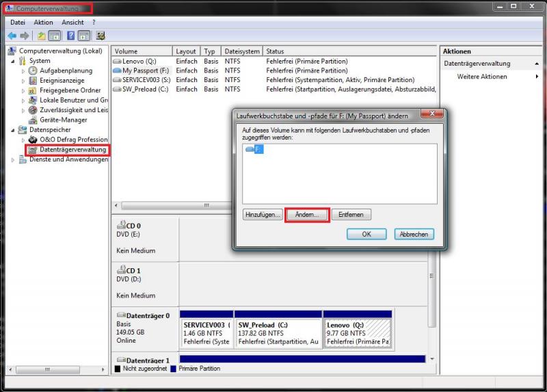
Task: Expand the Freigegebene Ordner node arrow
Action: [23, 90]
